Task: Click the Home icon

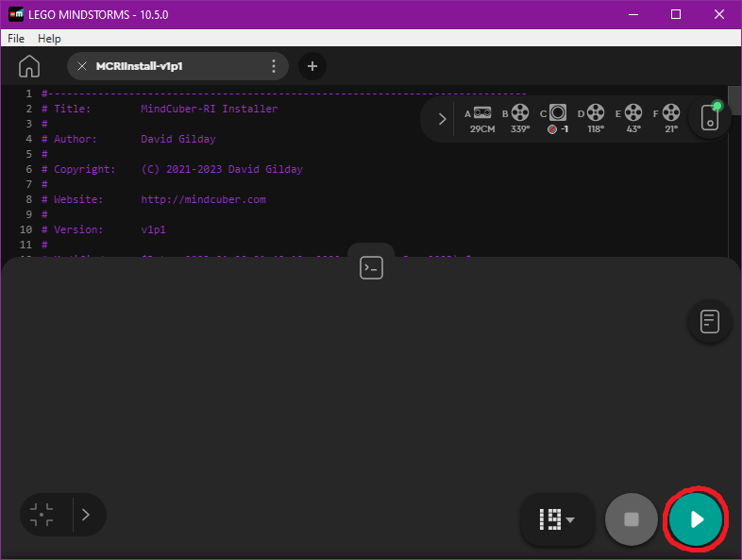Action: (29, 66)
